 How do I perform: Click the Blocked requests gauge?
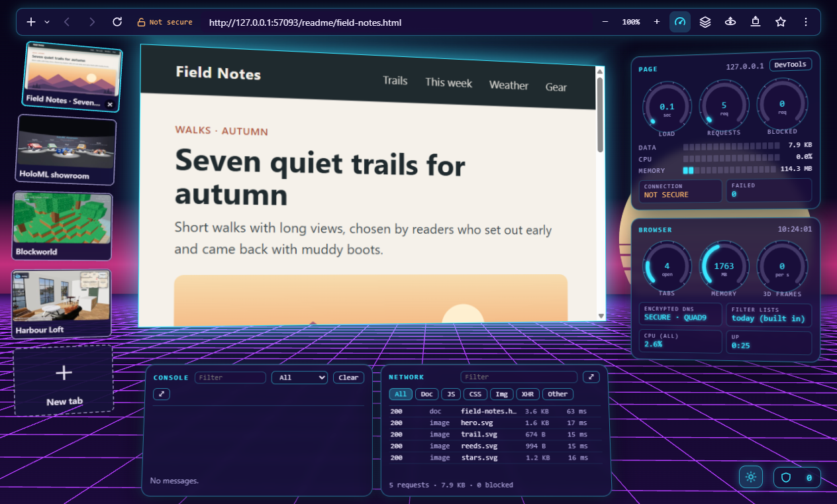(x=782, y=106)
